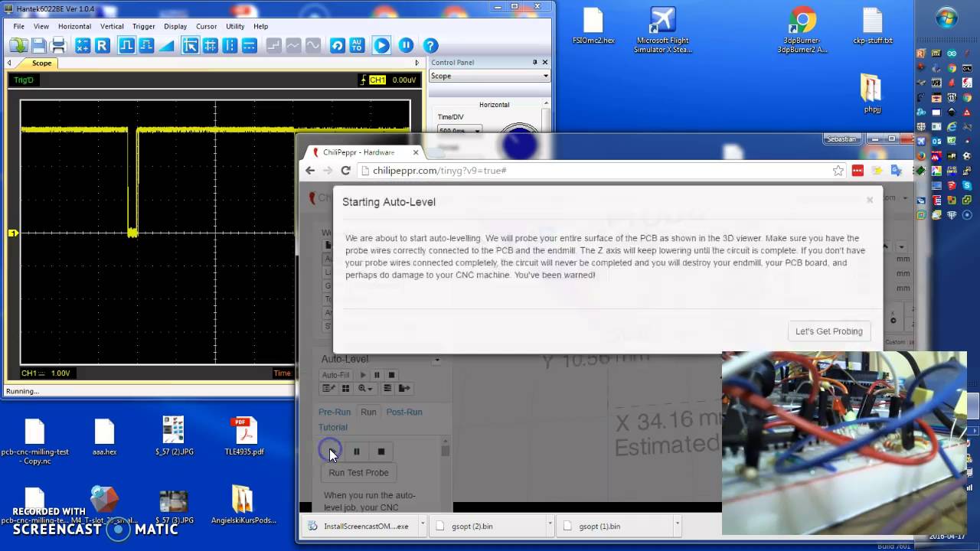
Task: Open the Cursor menu in Hantek
Action: (207, 26)
